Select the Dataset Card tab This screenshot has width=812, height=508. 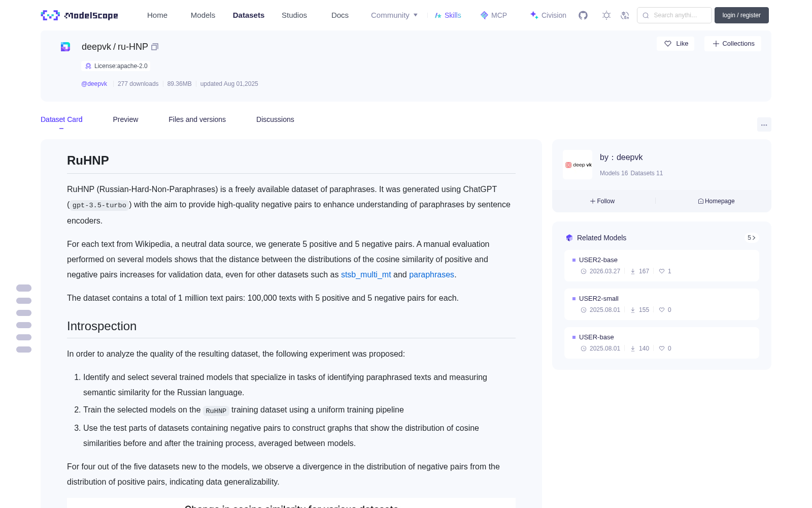pyautogui.click(x=61, y=119)
